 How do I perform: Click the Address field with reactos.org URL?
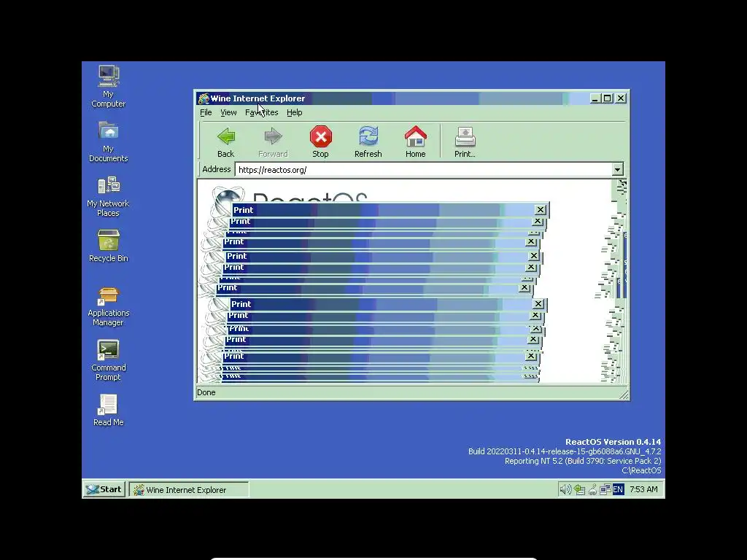coord(424,169)
